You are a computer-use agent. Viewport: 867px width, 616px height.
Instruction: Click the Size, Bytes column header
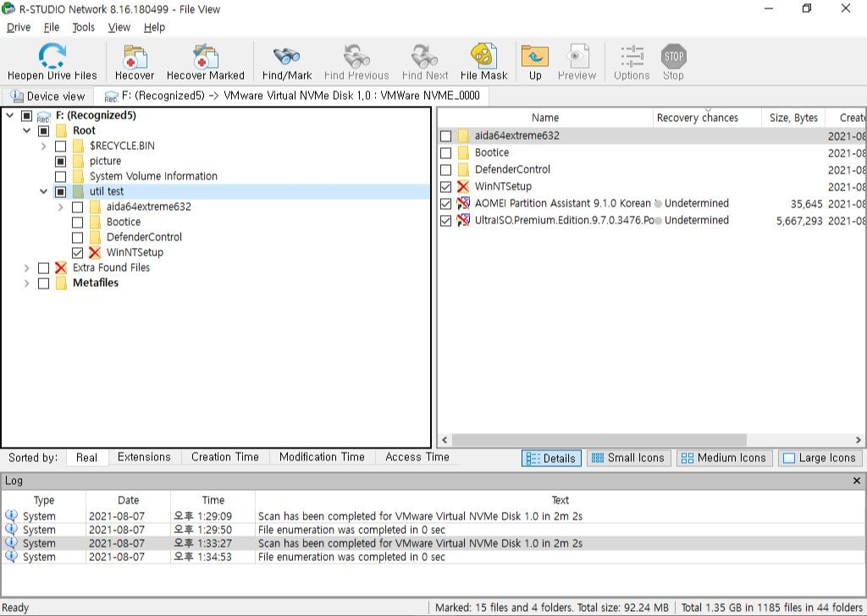(x=793, y=118)
